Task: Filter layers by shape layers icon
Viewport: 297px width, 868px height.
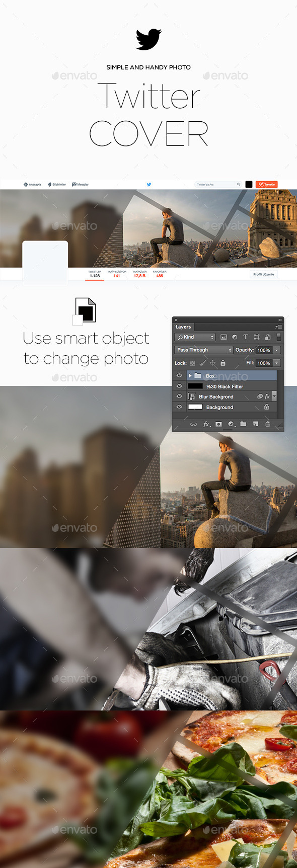Action: point(257,337)
